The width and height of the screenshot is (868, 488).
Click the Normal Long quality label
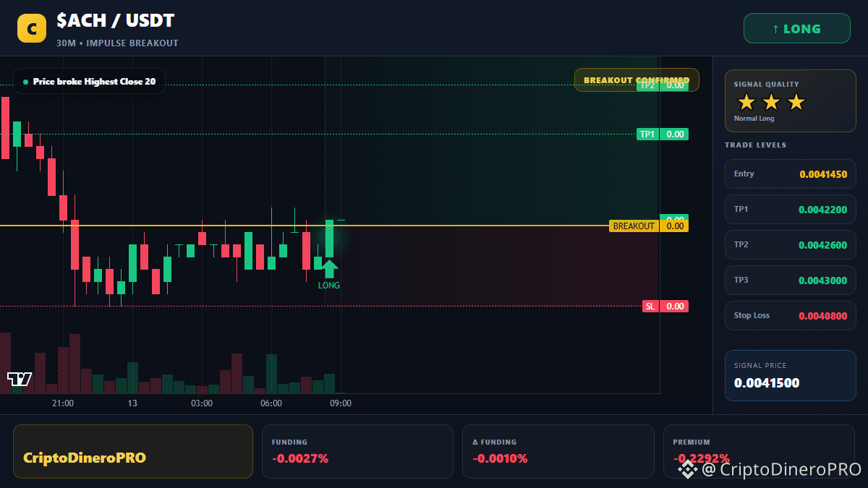(x=754, y=119)
